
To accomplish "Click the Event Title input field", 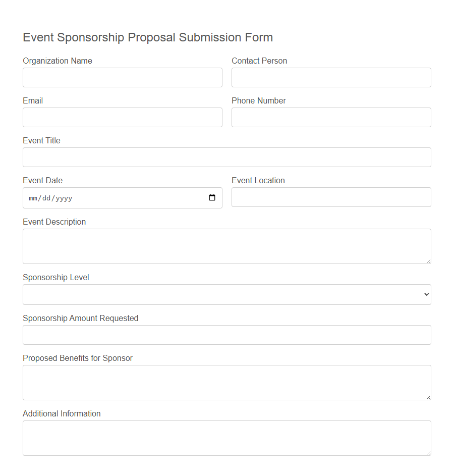I will tap(227, 157).
